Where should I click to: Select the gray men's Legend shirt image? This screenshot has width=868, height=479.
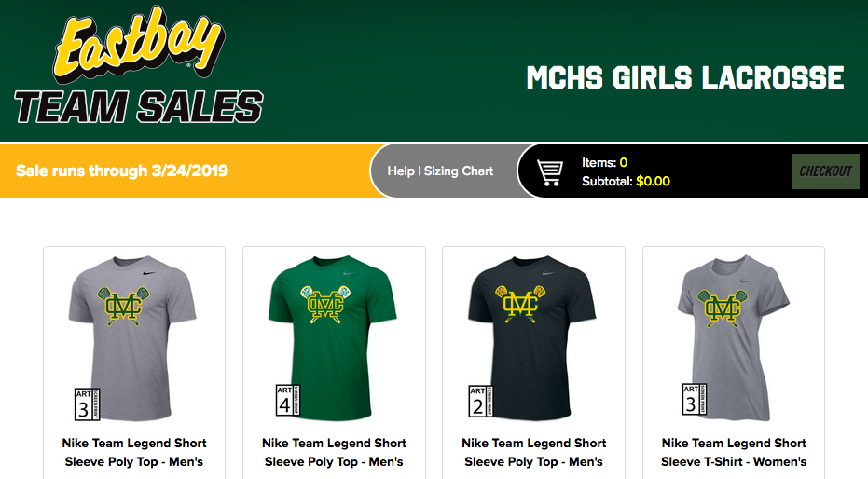132,337
